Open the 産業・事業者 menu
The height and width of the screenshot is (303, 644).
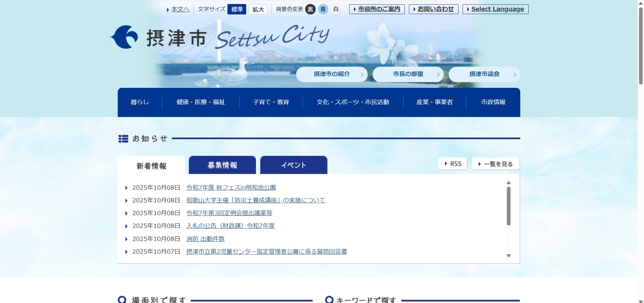[435, 102]
